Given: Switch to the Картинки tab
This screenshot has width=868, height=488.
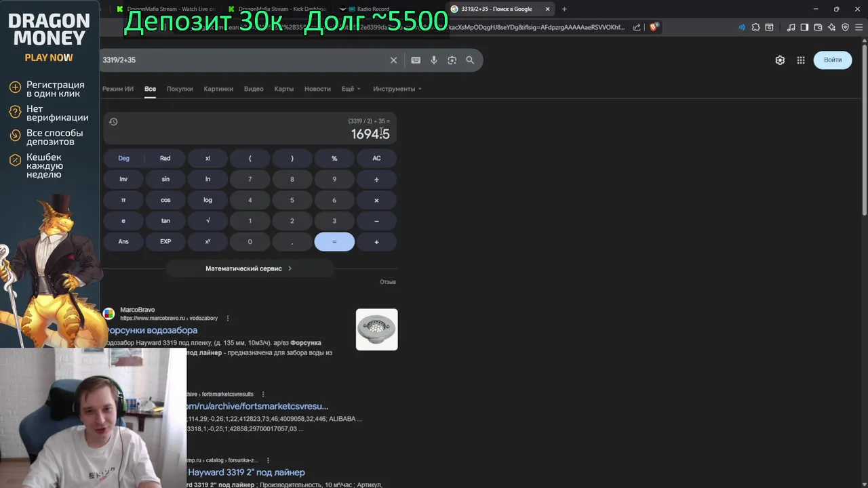Looking at the screenshot, I should click(218, 89).
